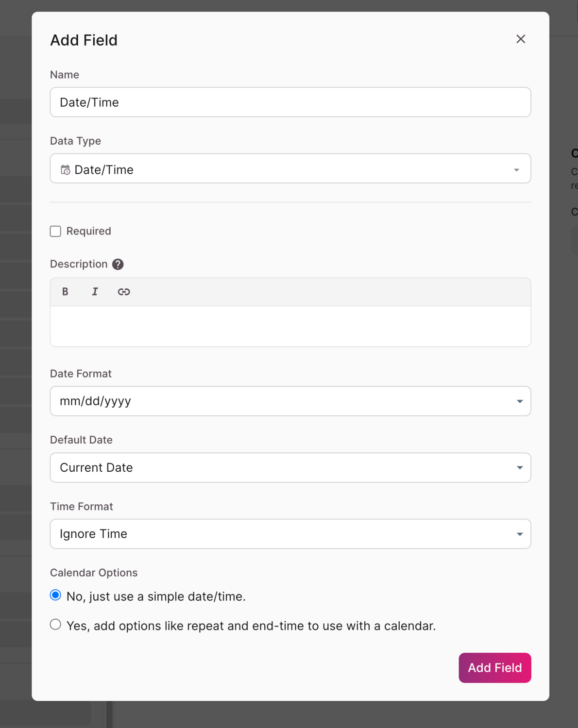Select 'Yes, add options like repeat' radio
The image size is (578, 728).
pyautogui.click(x=56, y=625)
